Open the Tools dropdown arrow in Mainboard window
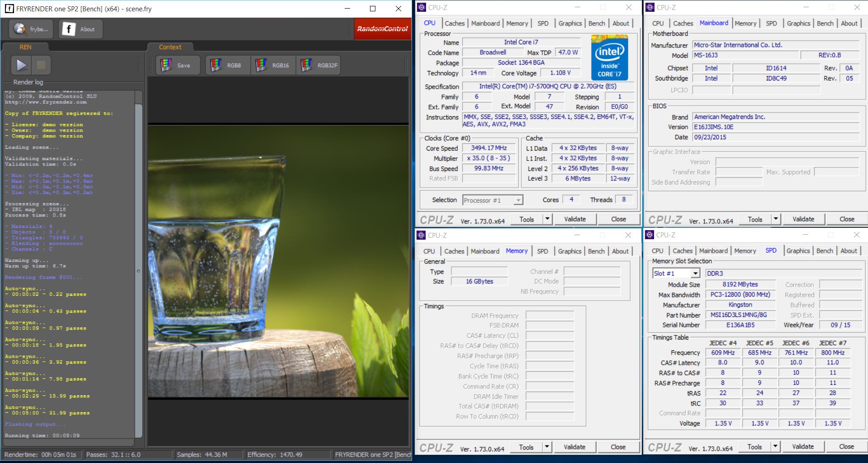868x463 pixels. click(x=776, y=219)
